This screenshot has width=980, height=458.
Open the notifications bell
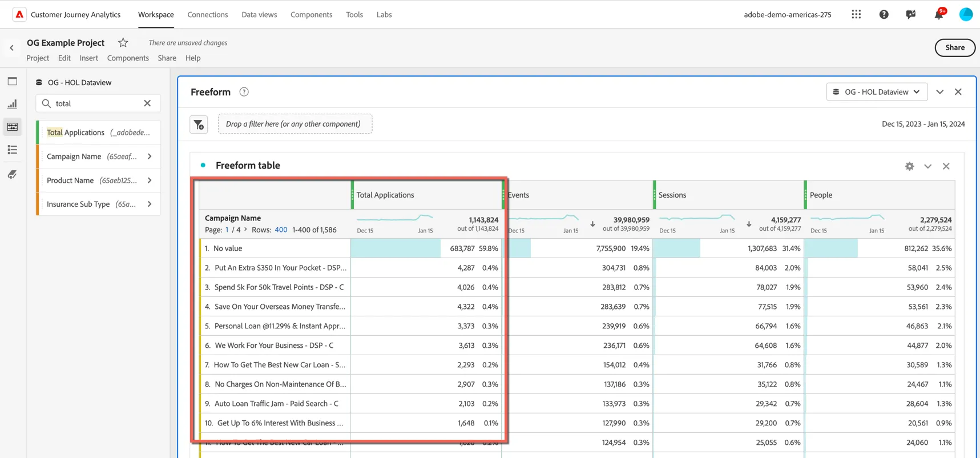[939, 14]
